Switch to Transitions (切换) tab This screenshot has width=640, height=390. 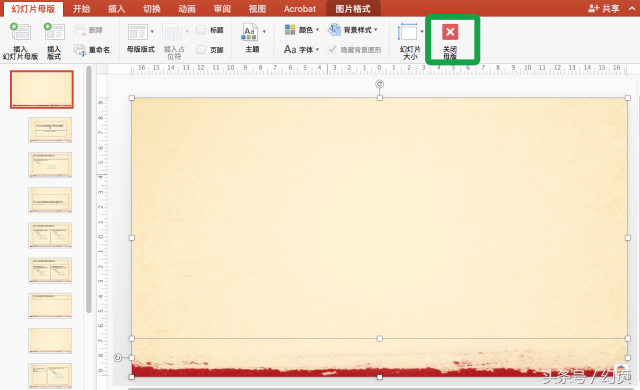pyautogui.click(x=152, y=9)
